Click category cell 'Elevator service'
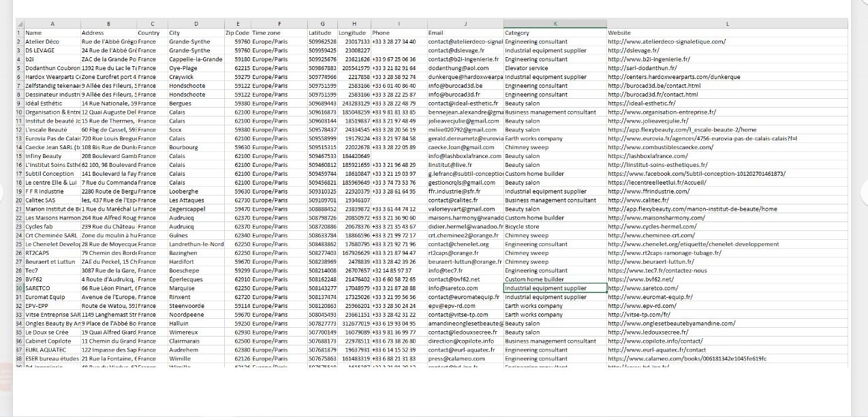The image size is (868, 417). click(555, 68)
